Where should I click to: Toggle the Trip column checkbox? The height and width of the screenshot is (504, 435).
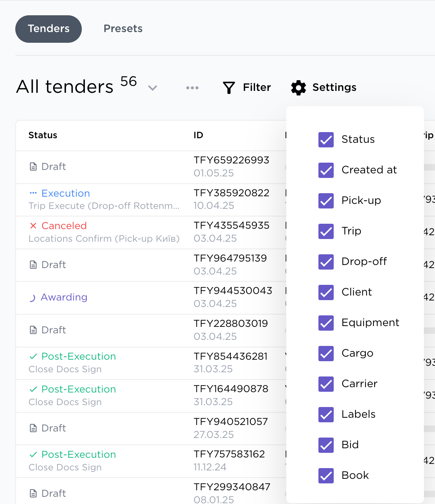pos(326,231)
